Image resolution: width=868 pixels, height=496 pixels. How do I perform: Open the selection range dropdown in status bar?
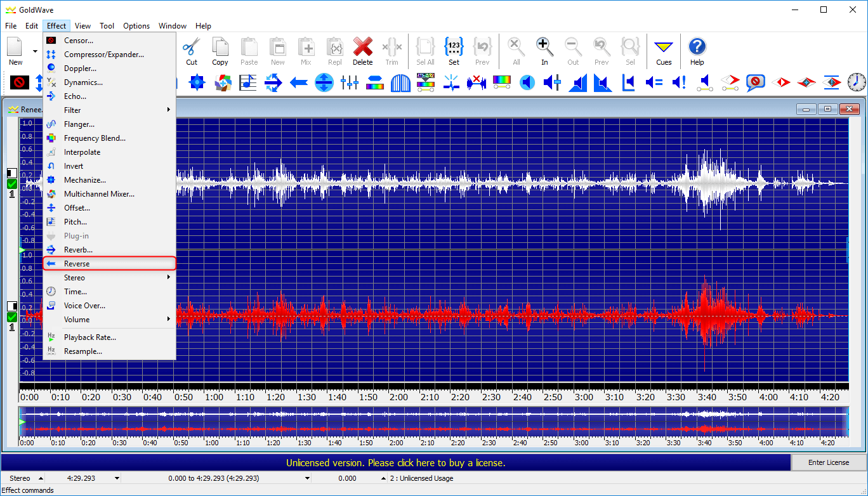click(307, 478)
